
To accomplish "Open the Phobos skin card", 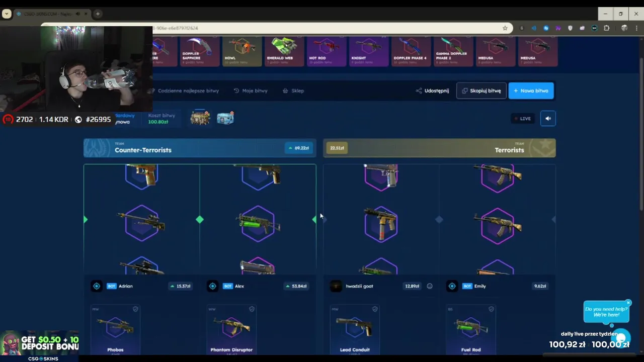I will 115,329.
